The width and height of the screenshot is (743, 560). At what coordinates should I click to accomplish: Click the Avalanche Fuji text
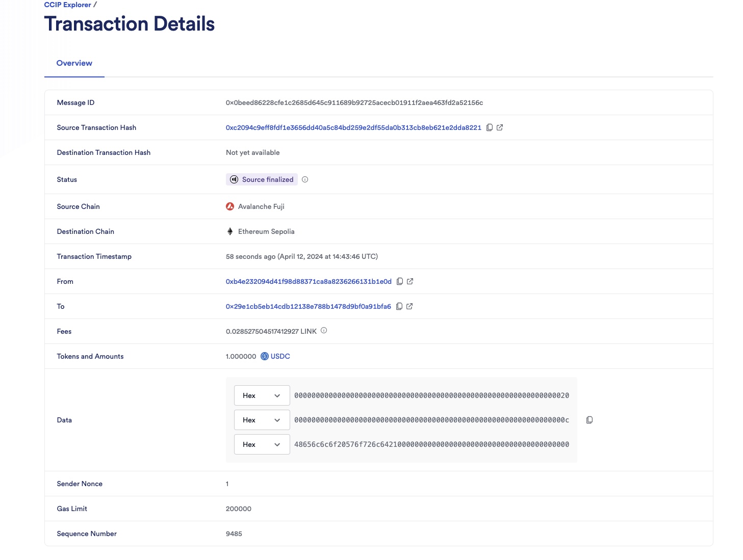coord(261,206)
